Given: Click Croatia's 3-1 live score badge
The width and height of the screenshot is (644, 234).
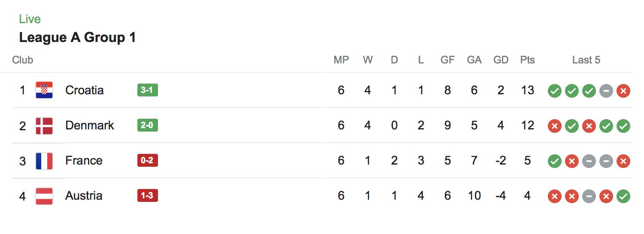Looking at the screenshot, I should [x=147, y=90].
